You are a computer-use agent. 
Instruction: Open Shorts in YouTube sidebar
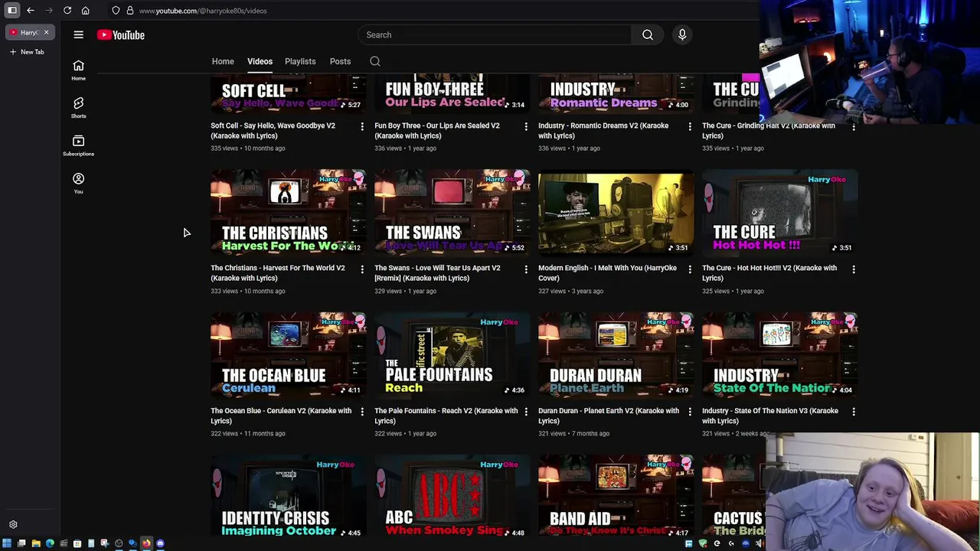click(x=78, y=108)
